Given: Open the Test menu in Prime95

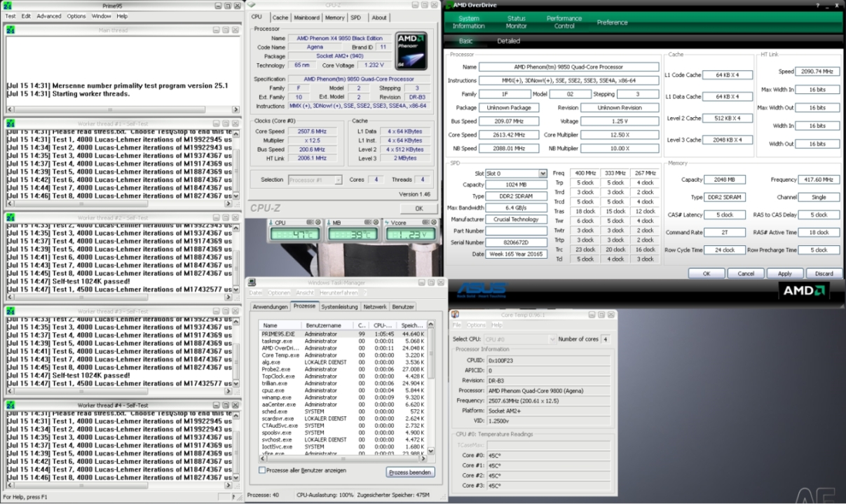Looking at the screenshot, I should pos(11,16).
